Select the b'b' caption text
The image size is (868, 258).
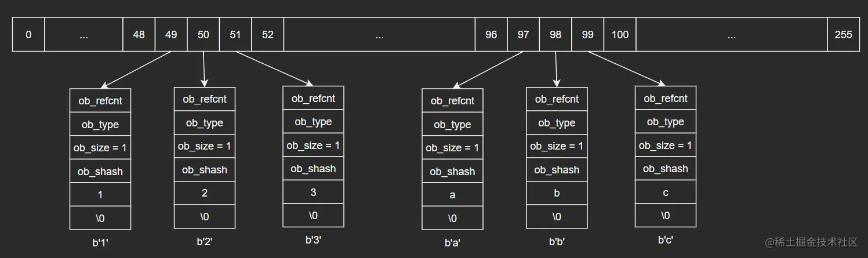(x=557, y=241)
